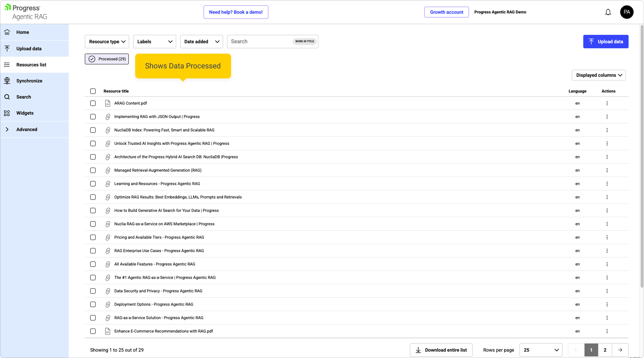This screenshot has width=644, height=358.
Task: Click the Search resources input field
Action: (x=260, y=42)
